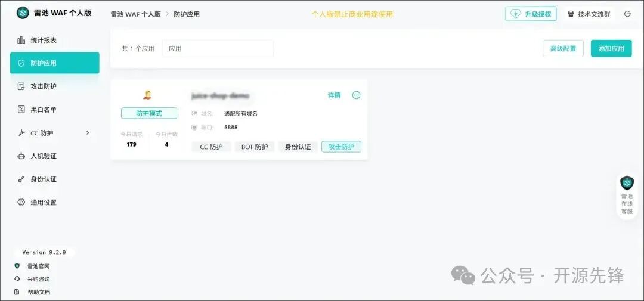The width and height of the screenshot is (644, 301).
Task: Expand the CC 防护 submenu chevron
Action: tap(88, 132)
